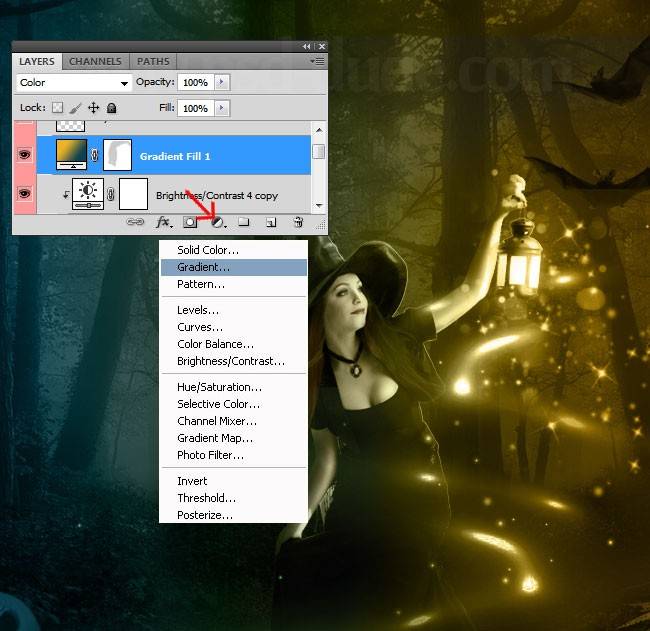This screenshot has height=631, width=650.
Task: Click the Delete layer trash icon
Action: pyautogui.click(x=298, y=223)
